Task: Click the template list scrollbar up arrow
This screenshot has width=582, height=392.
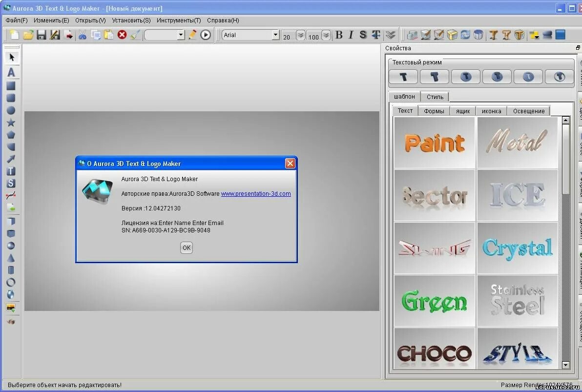Action: pos(566,120)
